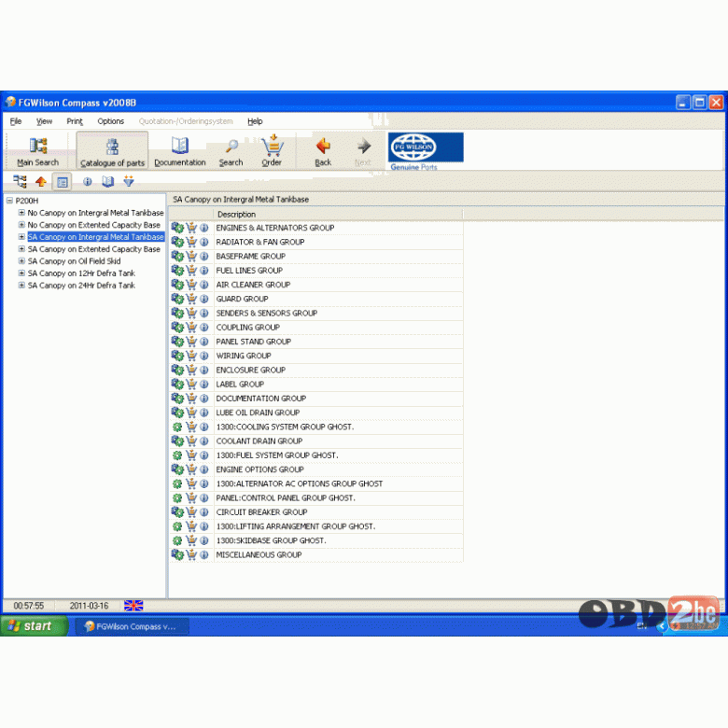The image size is (728, 728).
Task: Click gear icon for SENDERS & SENSORS GROUP
Action: point(177,313)
